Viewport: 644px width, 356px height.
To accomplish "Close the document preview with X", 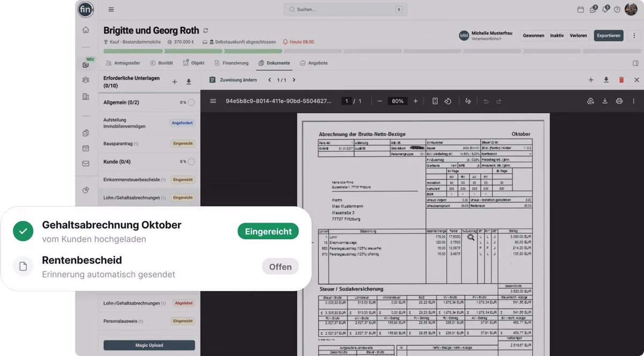I will click(x=636, y=80).
